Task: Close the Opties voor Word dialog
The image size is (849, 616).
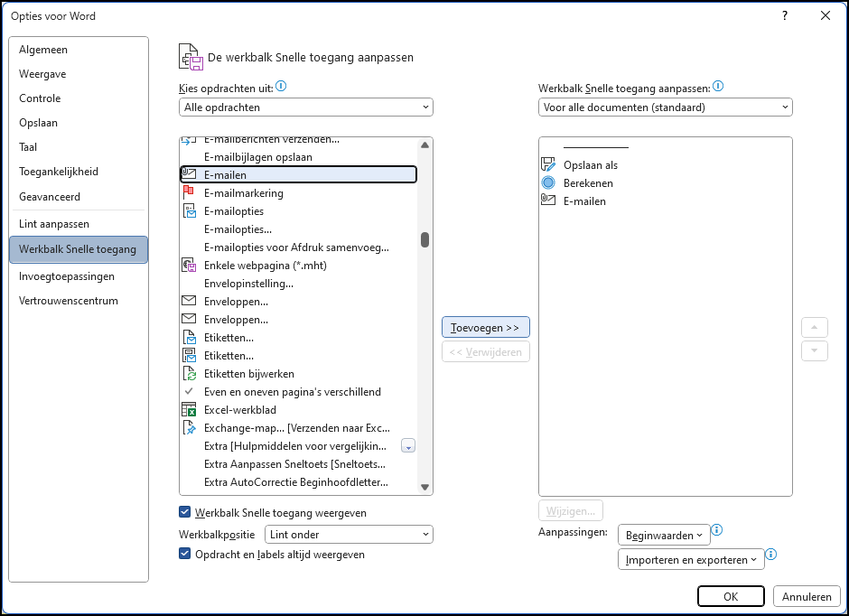Action: [x=826, y=15]
